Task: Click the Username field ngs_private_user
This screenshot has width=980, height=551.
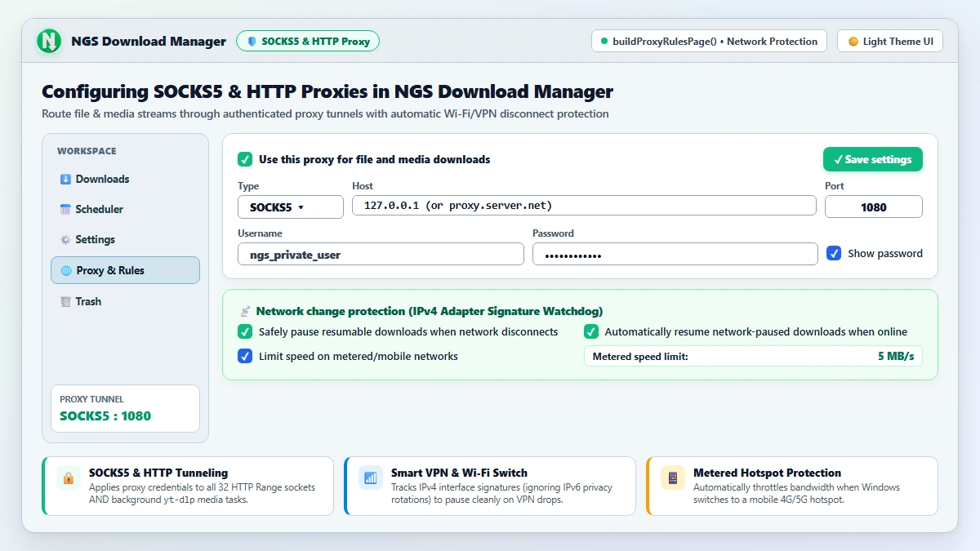Action: 381,254
